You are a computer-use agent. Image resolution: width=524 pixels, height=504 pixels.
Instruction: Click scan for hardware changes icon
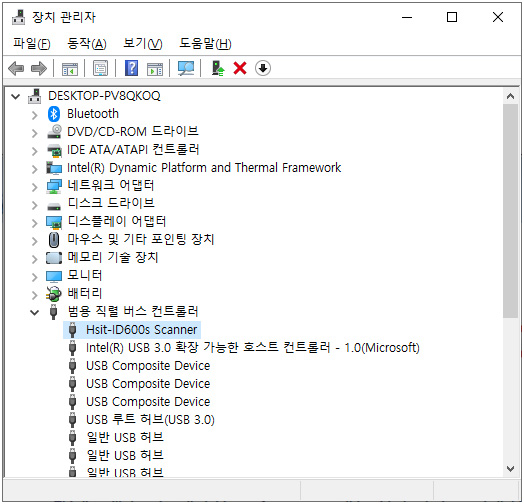click(186, 68)
